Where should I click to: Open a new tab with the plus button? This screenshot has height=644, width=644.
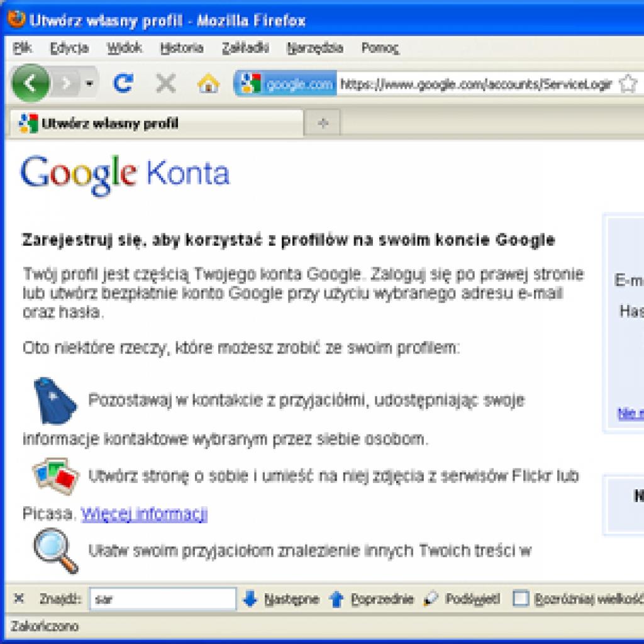(x=323, y=123)
